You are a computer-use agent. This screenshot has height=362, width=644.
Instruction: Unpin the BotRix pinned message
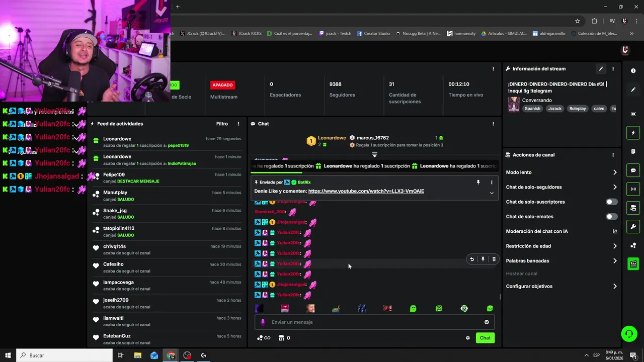pyautogui.click(x=478, y=183)
